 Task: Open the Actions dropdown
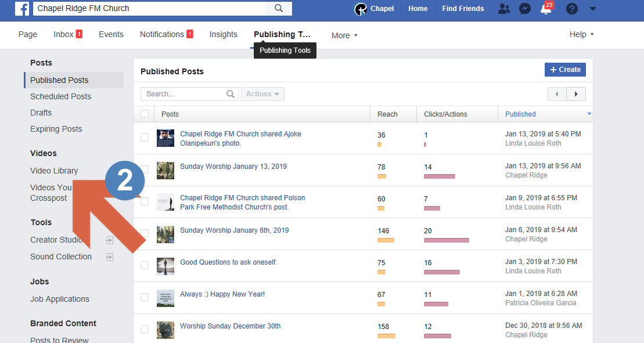[x=263, y=94]
